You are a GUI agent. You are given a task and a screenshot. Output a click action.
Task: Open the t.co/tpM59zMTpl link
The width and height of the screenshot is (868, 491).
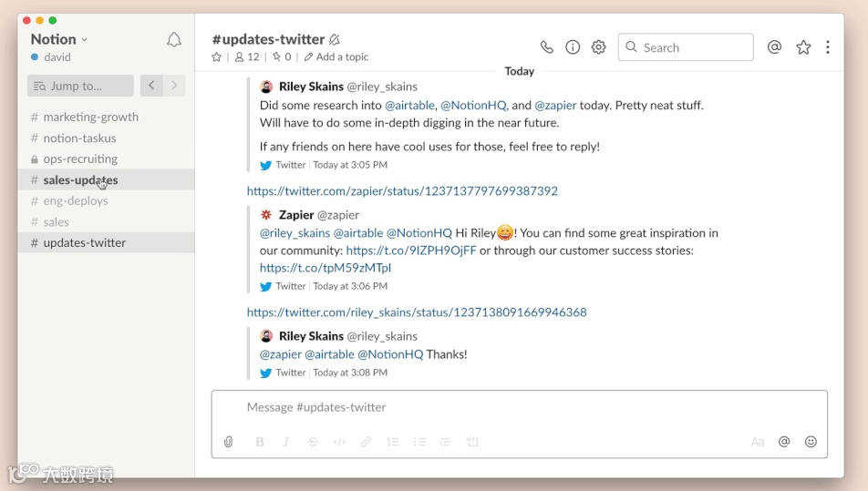325,268
